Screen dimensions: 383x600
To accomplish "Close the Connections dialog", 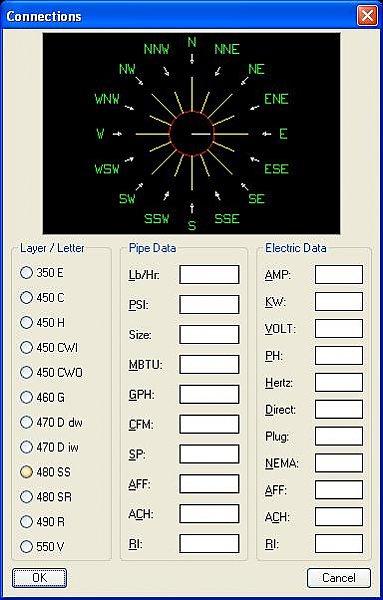I will coord(367,16).
